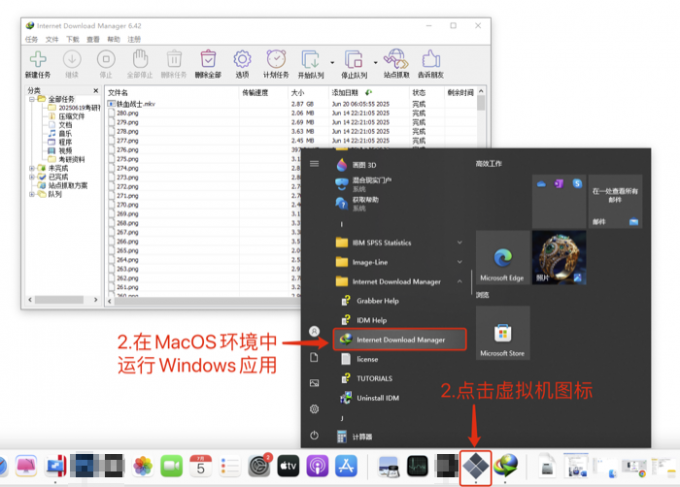The width and height of the screenshot is (680, 487).
Task: Expand the 已完成 tree node
Action: [32, 177]
